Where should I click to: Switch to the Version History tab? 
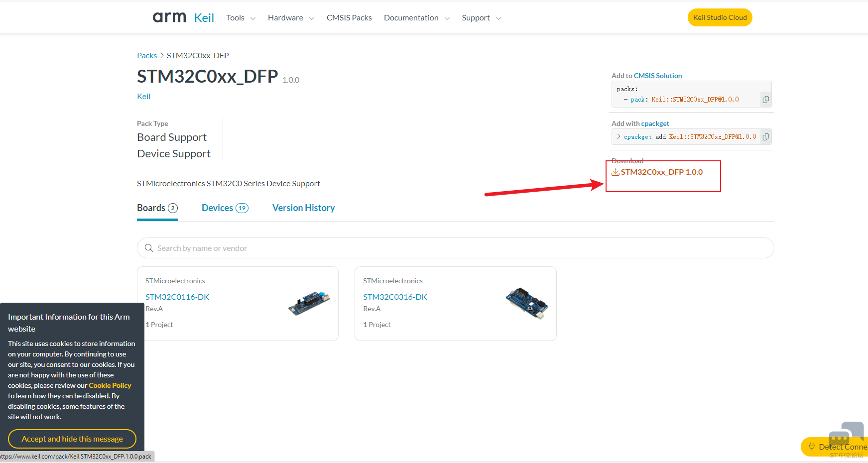(x=303, y=208)
